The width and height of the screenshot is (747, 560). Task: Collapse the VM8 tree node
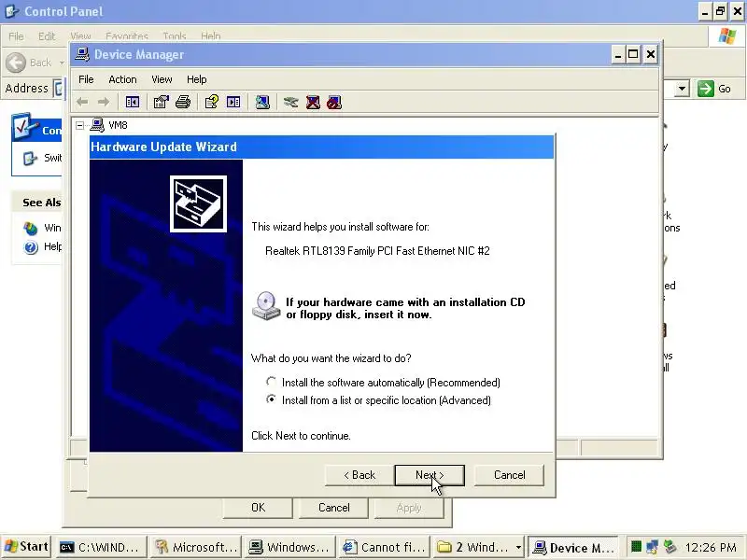pos(80,125)
